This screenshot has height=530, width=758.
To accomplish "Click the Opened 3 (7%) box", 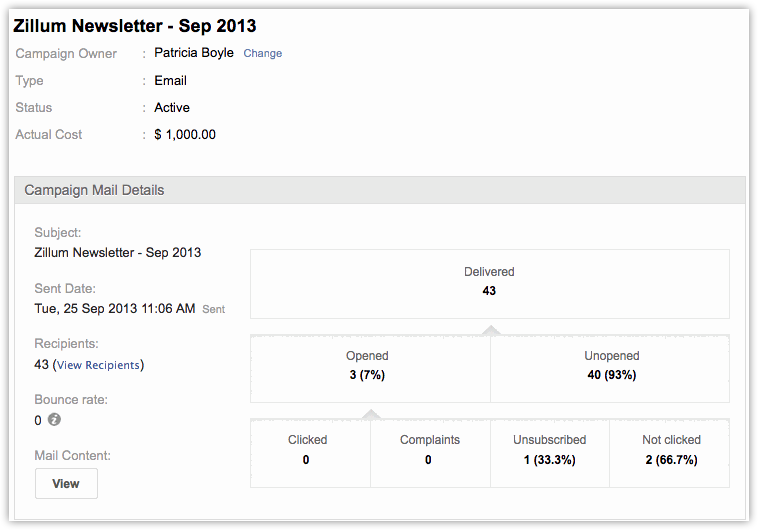I will pyautogui.click(x=367, y=366).
